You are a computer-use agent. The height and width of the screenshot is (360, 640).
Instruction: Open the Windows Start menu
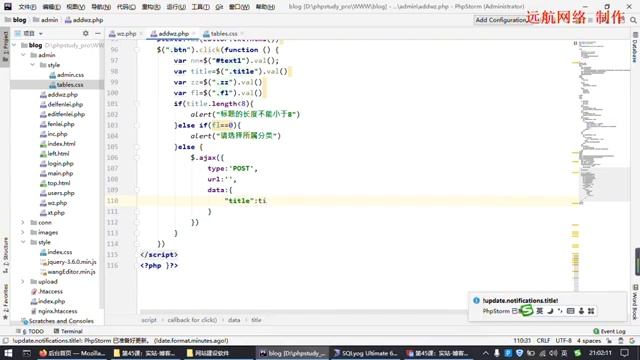coord(8,353)
